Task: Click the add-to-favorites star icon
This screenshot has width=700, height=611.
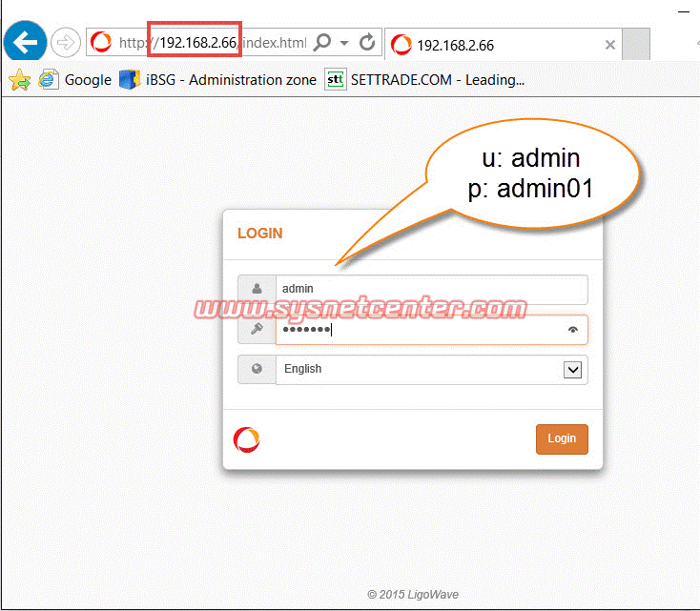Action: [x=19, y=80]
